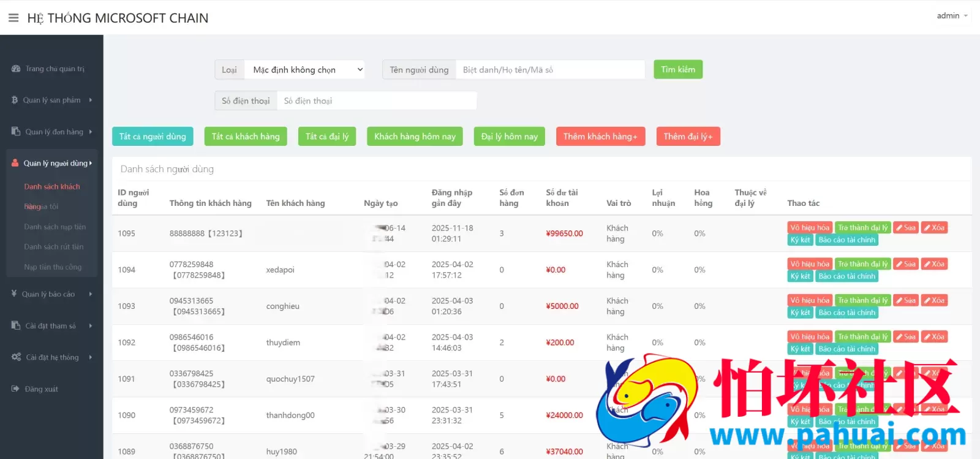Show Khách hàng hôm nay
The image size is (980, 459).
tap(415, 136)
